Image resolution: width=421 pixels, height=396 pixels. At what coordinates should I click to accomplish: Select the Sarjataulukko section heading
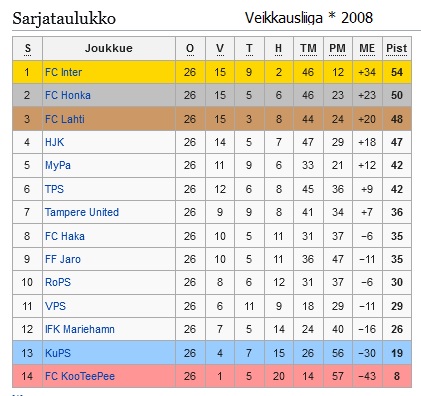(64, 18)
